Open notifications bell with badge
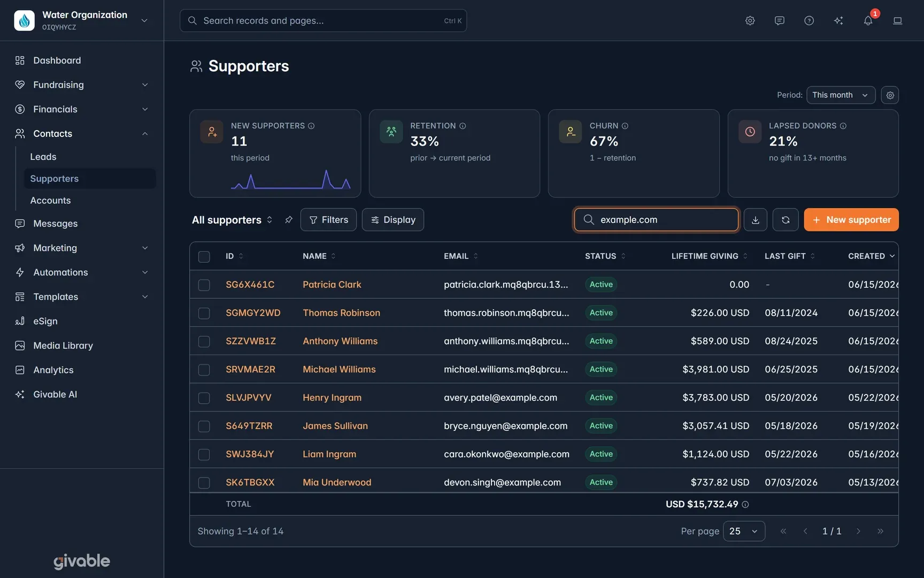 (x=868, y=20)
